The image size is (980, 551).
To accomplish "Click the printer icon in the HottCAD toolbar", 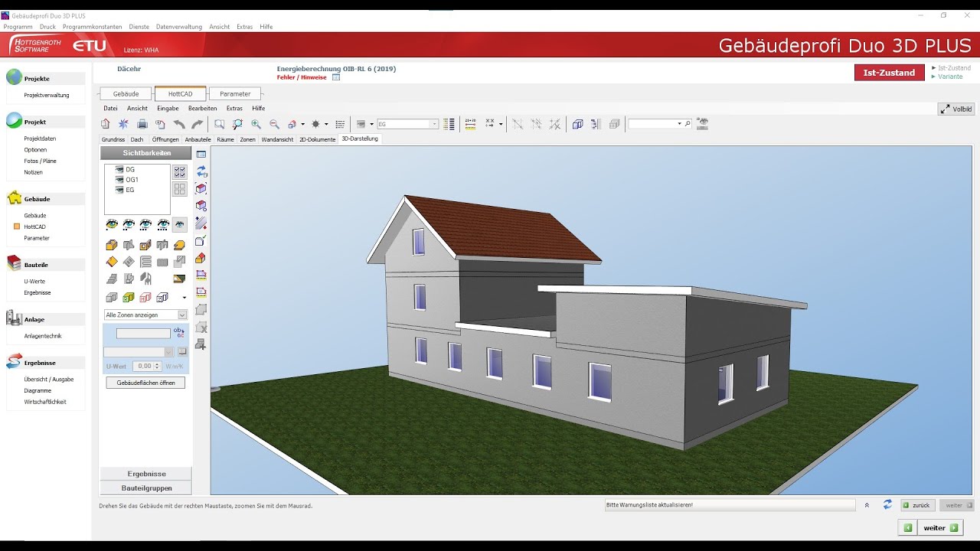I will [x=142, y=124].
